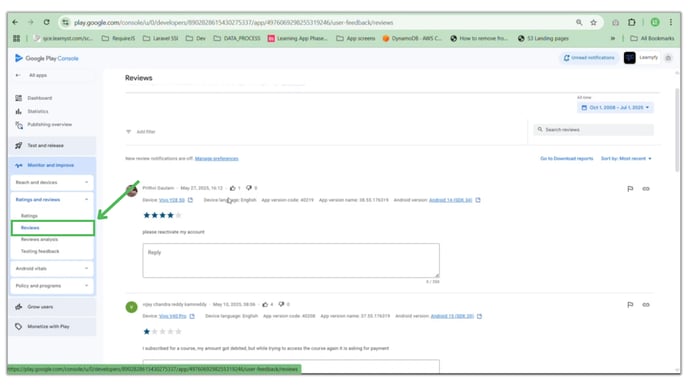
Task: Expand the Reach and devices section
Action: (52, 183)
